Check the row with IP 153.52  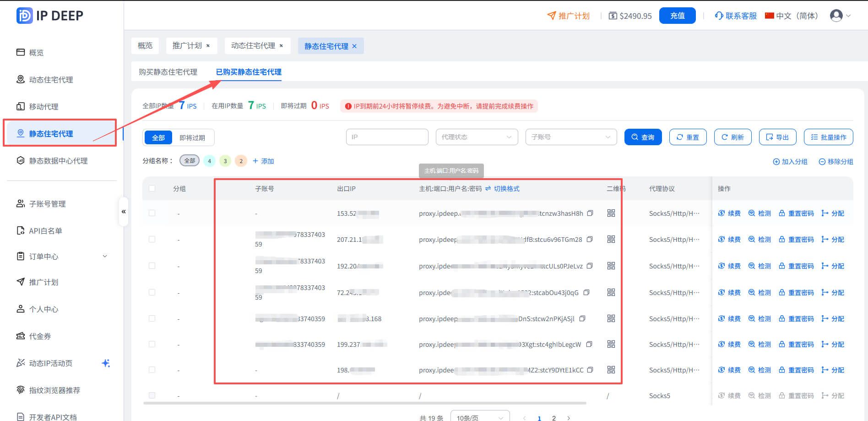point(152,213)
